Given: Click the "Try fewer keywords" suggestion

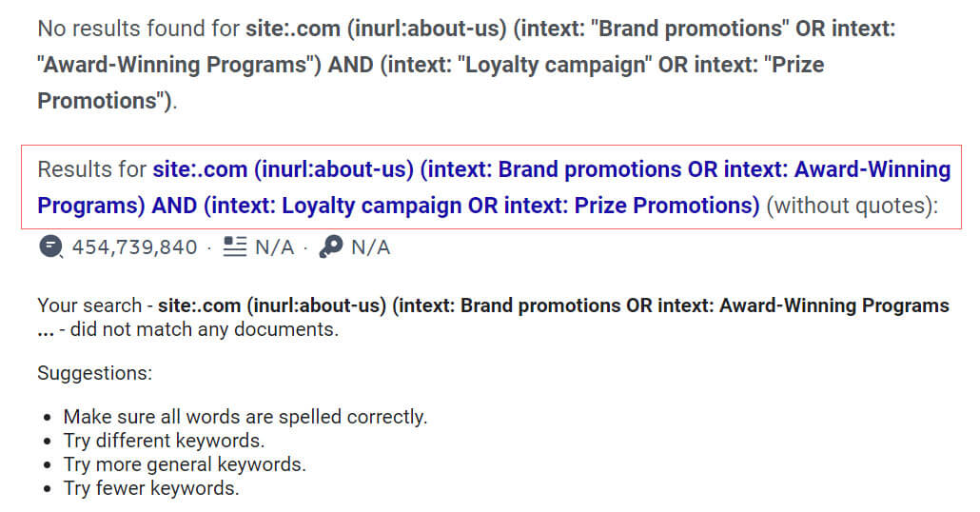Looking at the screenshot, I should (x=151, y=488).
